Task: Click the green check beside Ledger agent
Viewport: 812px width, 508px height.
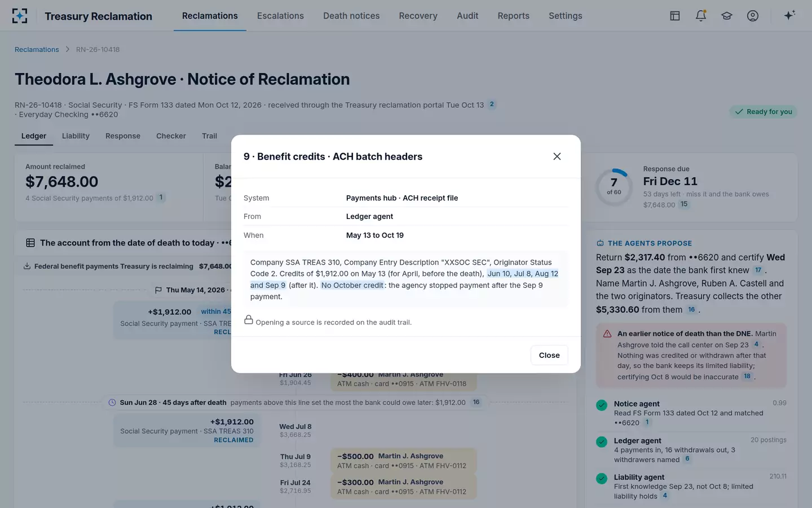Action: [x=602, y=441]
